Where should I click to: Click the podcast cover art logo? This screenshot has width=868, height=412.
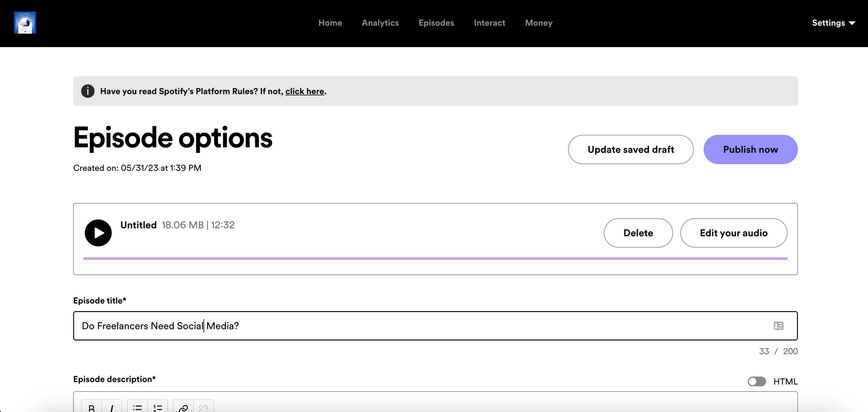pyautogui.click(x=25, y=23)
